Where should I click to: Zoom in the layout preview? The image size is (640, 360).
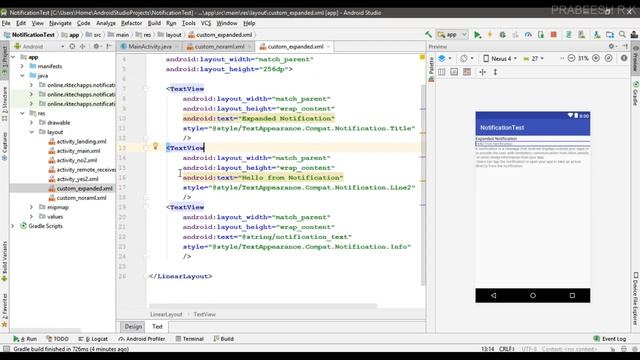[596, 58]
